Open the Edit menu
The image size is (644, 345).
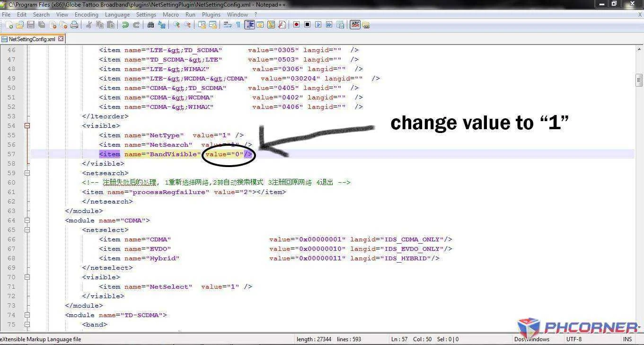(x=22, y=15)
